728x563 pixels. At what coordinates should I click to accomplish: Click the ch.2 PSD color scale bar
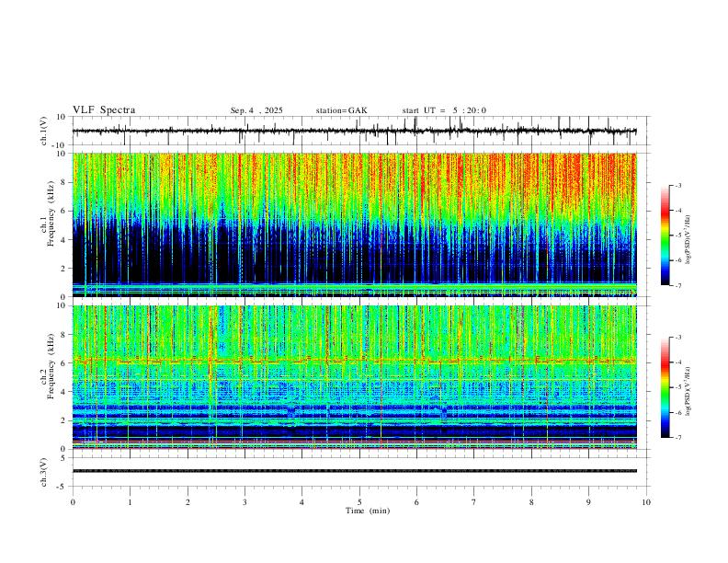(665, 387)
